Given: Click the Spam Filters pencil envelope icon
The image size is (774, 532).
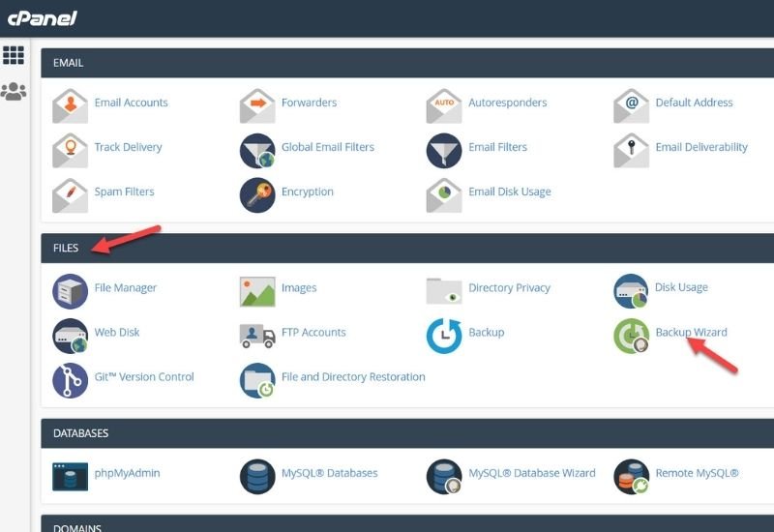Looking at the screenshot, I should click(x=70, y=195).
